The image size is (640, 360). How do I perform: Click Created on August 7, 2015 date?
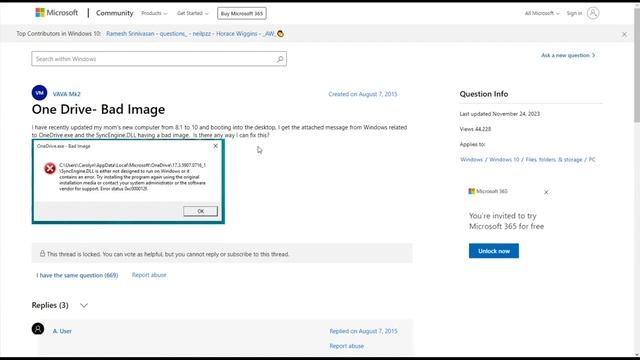362,94
